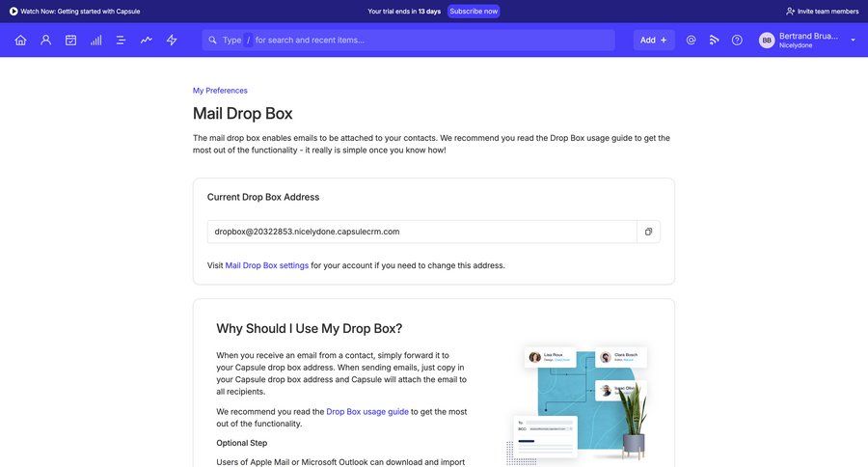Click the Add + button
Image resolution: width=868 pixels, height=467 pixels.
654,40
